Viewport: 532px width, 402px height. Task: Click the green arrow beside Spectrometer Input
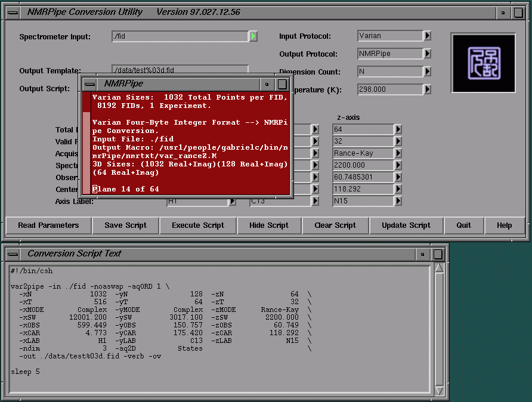click(253, 36)
